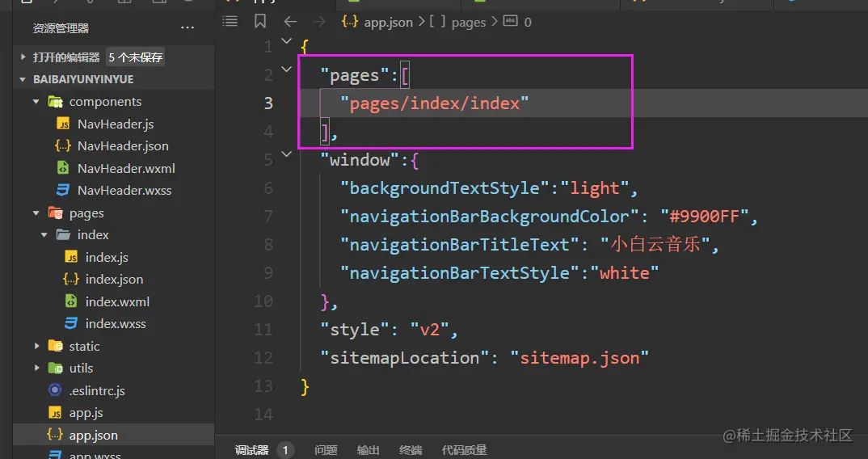Click line number 7 in the gutter
868x459 pixels.
pos(268,216)
